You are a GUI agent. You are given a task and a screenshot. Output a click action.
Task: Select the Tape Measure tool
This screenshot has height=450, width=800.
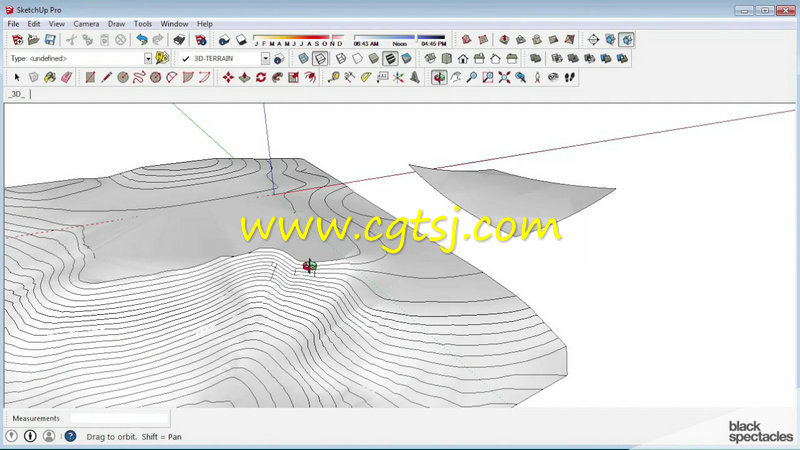pyautogui.click(x=334, y=77)
